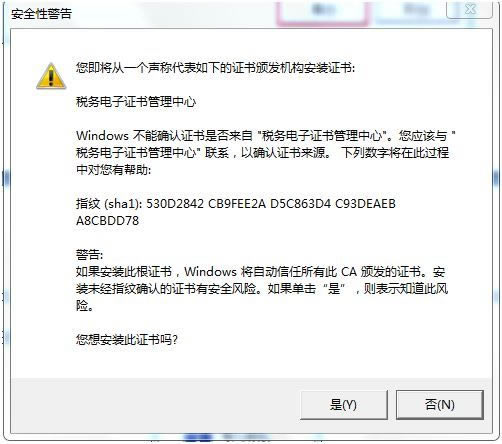Click the paragraph starting with Windows 不能确认证书
502x444 pixels.
click(x=265, y=153)
